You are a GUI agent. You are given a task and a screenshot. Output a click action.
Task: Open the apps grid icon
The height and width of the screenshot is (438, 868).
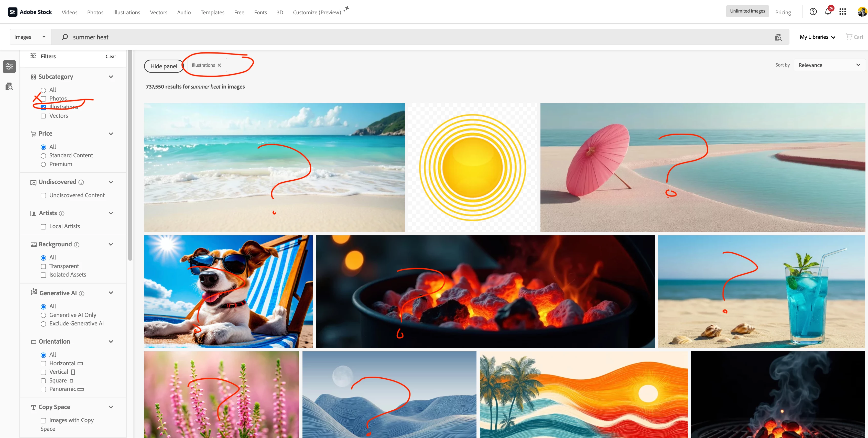[842, 12]
